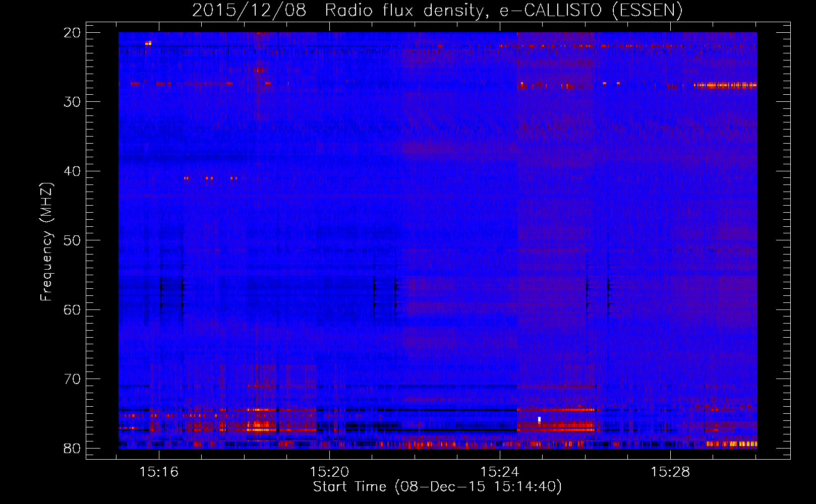Click the time tick label "15:28"

click(671, 472)
